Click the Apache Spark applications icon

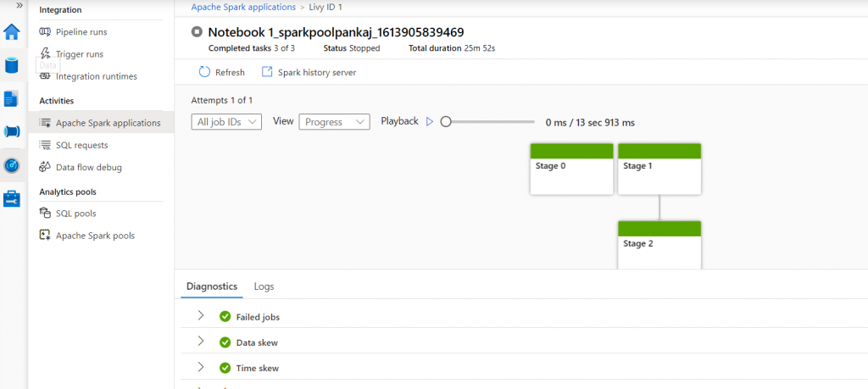(x=45, y=123)
